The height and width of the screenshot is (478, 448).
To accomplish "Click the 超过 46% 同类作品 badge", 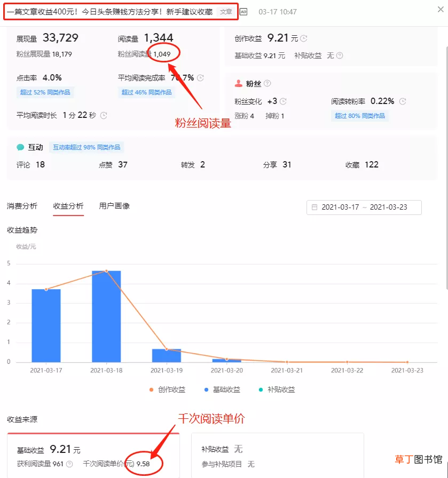I will 146,92.
